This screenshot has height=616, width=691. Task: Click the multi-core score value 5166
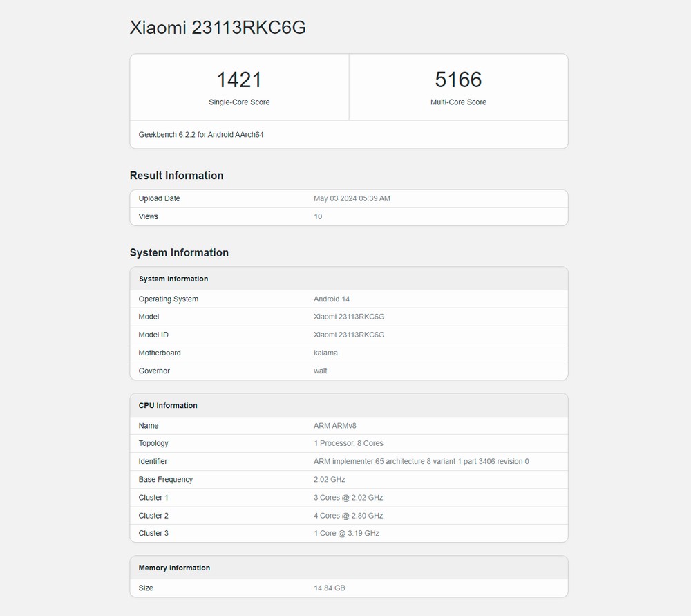[x=458, y=80]
